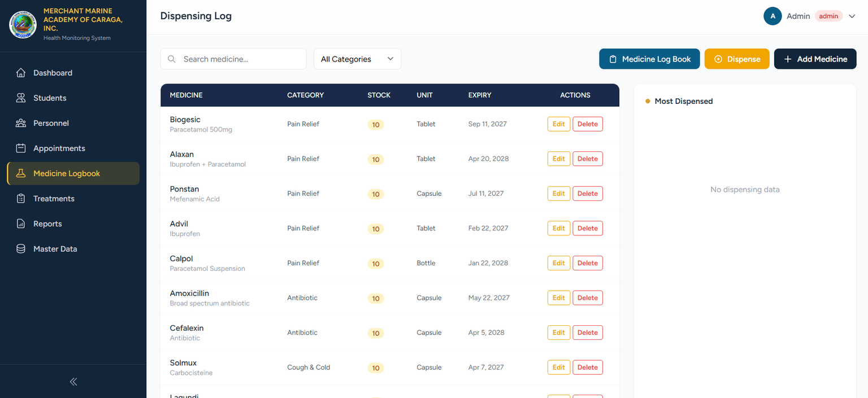Delete the Cefalexin entry

coord(588,333)
